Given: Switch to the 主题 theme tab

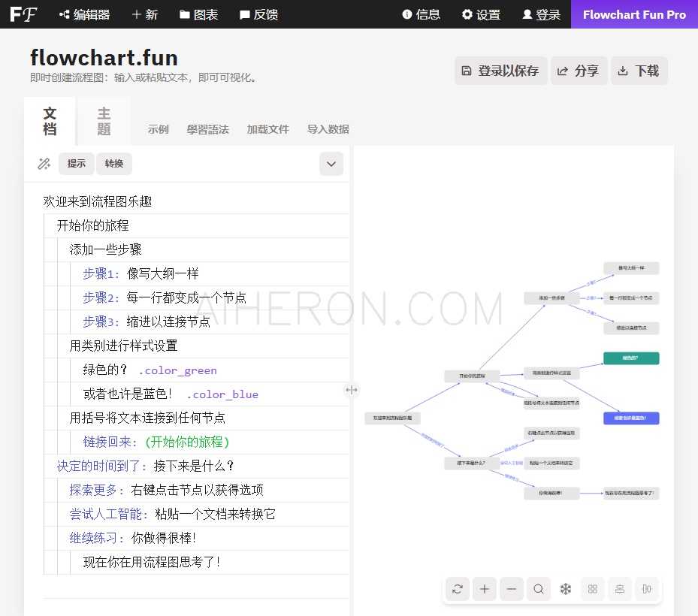Looking at the screenshot, I should coord(103,120).
